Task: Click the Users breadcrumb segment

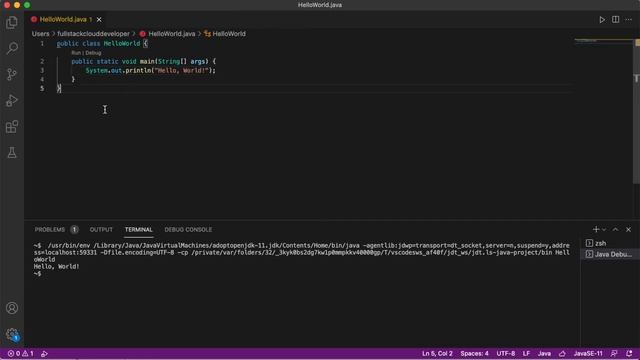Action: pos(40,34)
